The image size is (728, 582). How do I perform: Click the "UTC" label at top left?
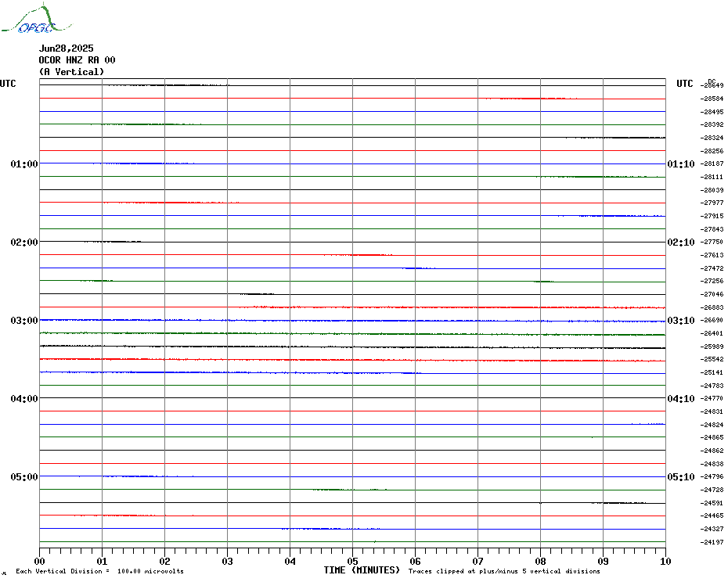pos(8,84)
